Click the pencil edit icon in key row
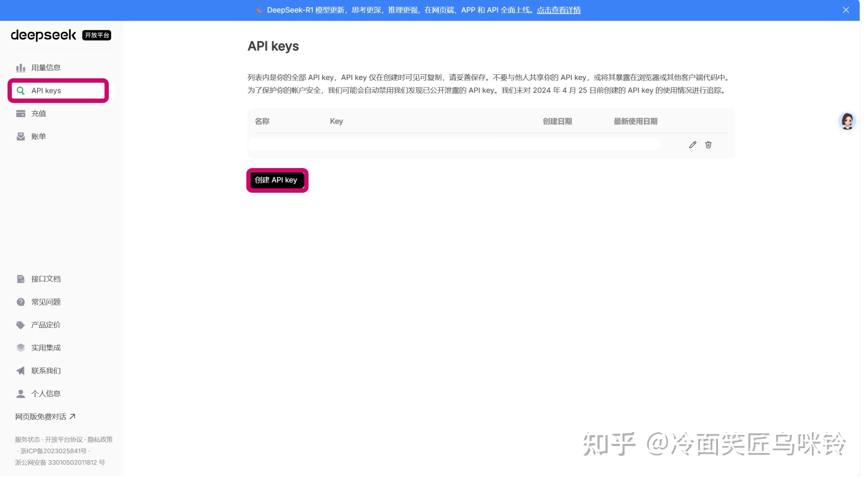This screenshot has height=479, width=868. pos(692,145)
